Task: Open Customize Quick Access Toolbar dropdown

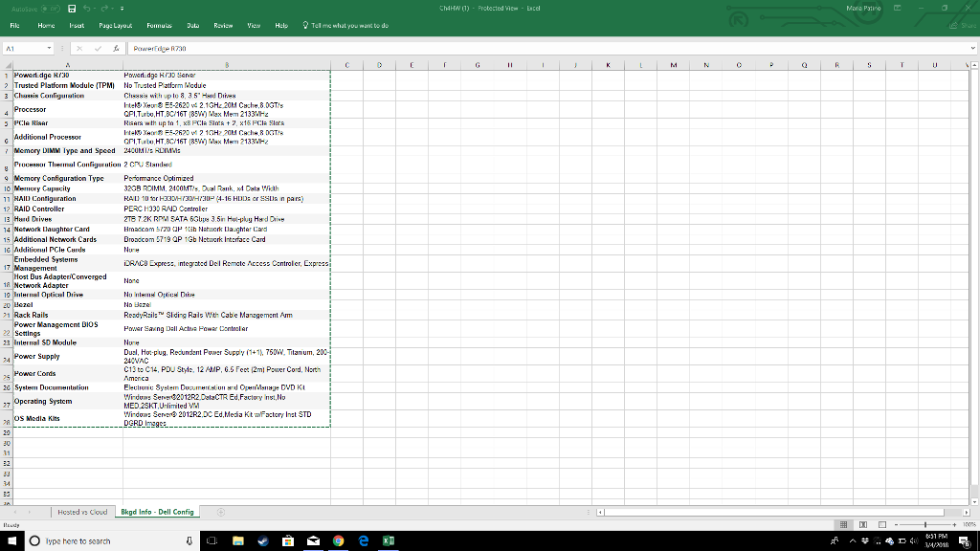Action: pyautogui.click(x=122, y=9)
